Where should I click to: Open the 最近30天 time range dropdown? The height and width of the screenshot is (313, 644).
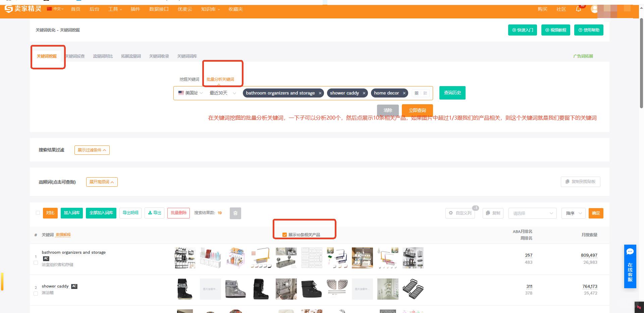point(223,93)
